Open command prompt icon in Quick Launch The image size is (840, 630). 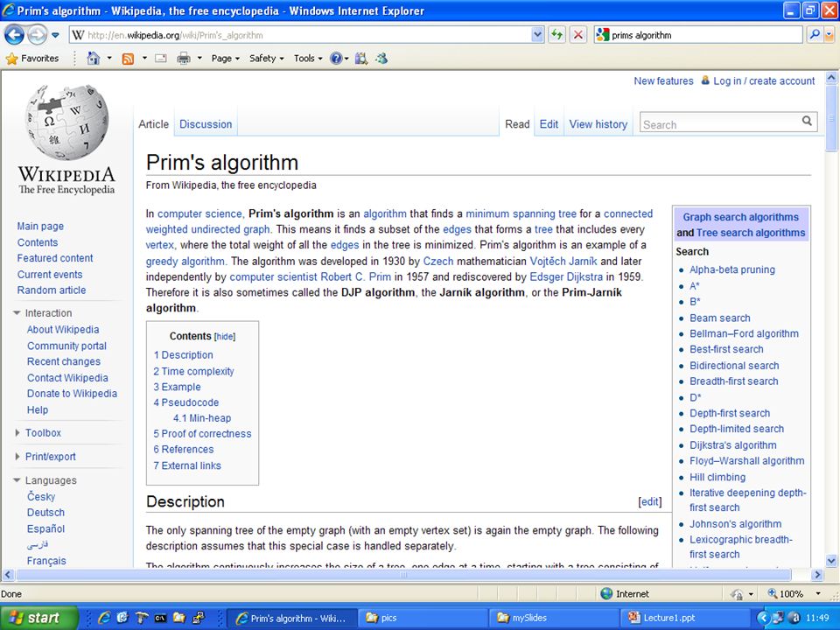point(160,618)
